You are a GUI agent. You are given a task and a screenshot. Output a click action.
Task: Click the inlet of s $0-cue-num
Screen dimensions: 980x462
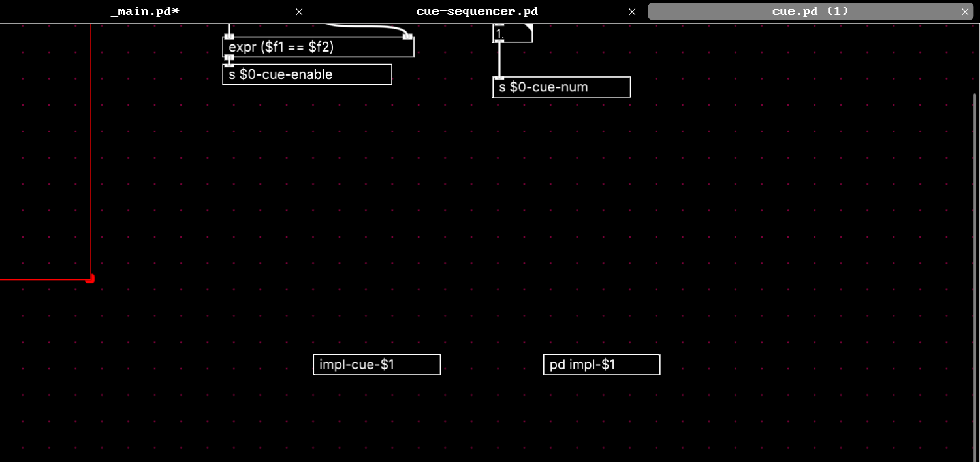tap(499, 78)
